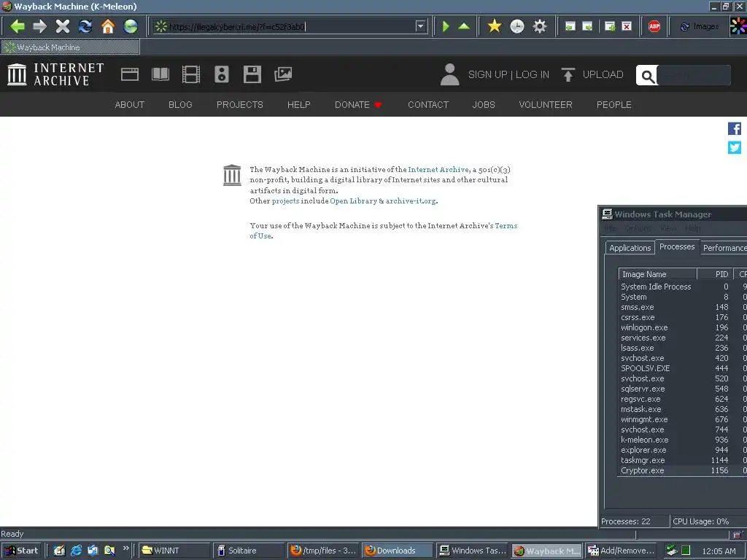Click the SIGN UP link
The width and height of the screenshot is (747, 560).
coord(488,75)
